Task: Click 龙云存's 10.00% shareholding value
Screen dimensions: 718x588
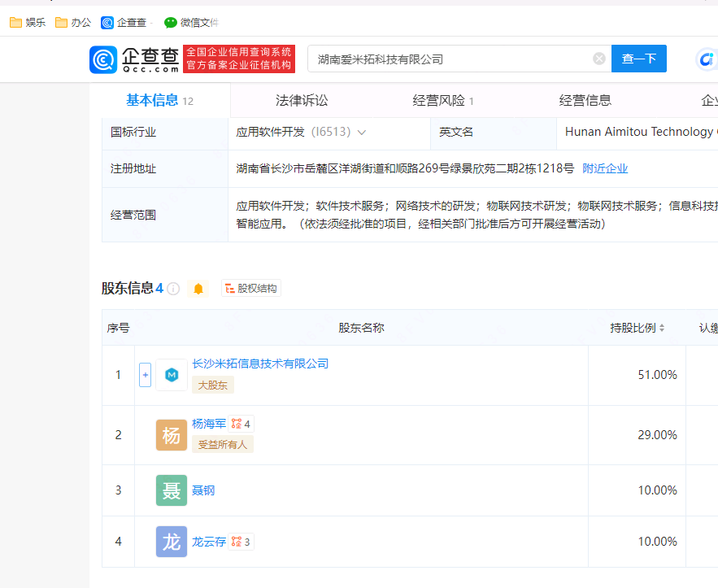Action: 658,542
